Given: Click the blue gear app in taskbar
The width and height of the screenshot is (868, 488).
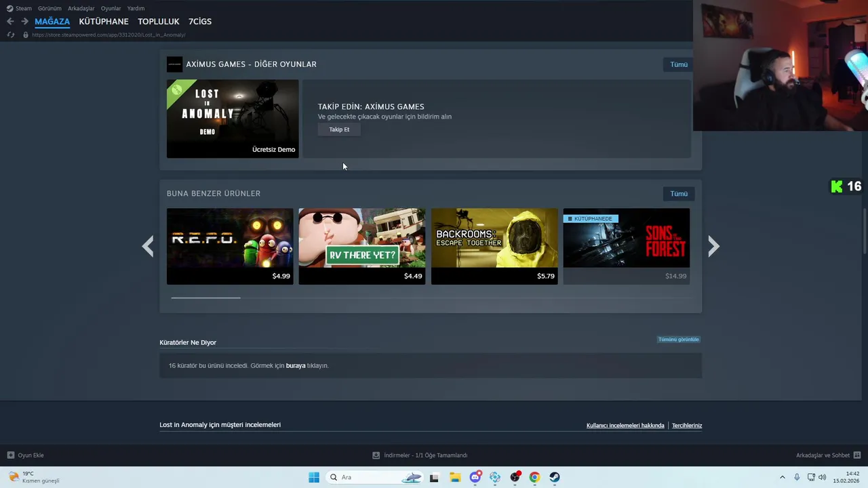Looking at the screenshot, I should click(495, 477).
